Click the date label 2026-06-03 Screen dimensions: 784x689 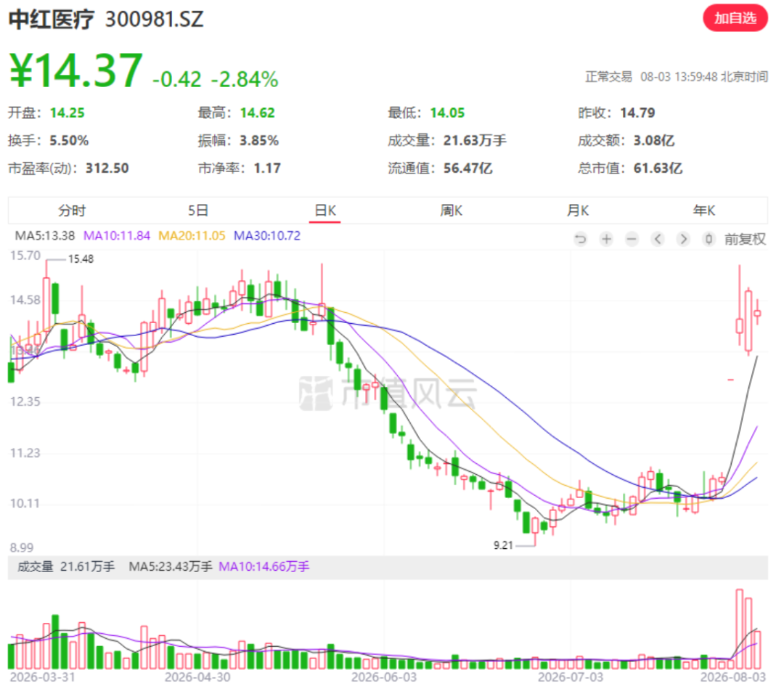[383, 677]
